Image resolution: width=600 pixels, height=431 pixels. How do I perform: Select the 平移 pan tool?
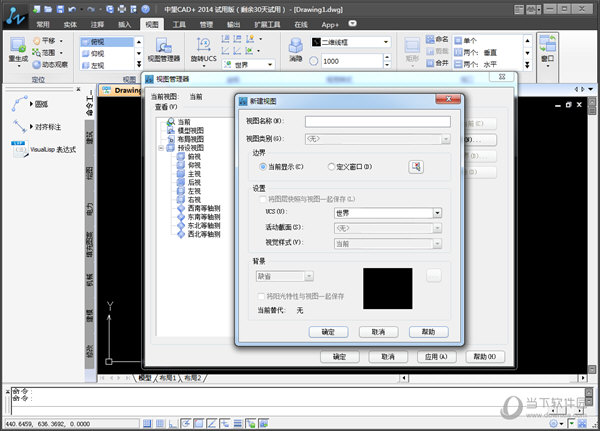click(47, 41)
